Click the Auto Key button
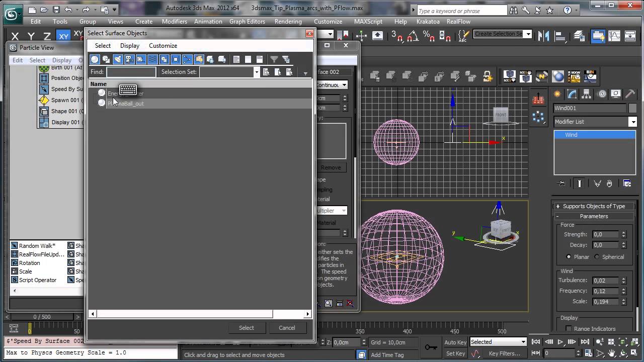This screenshot has width=644, height=362. click(x=455, y=342)
